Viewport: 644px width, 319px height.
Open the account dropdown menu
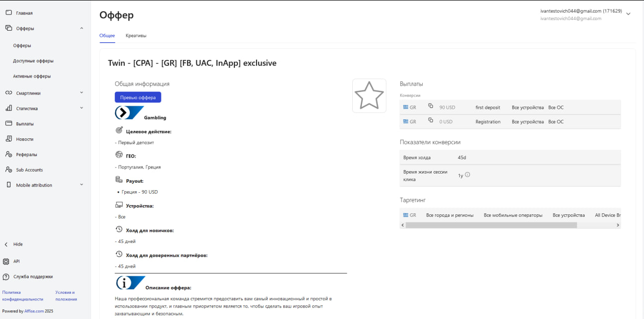point(628,14)
